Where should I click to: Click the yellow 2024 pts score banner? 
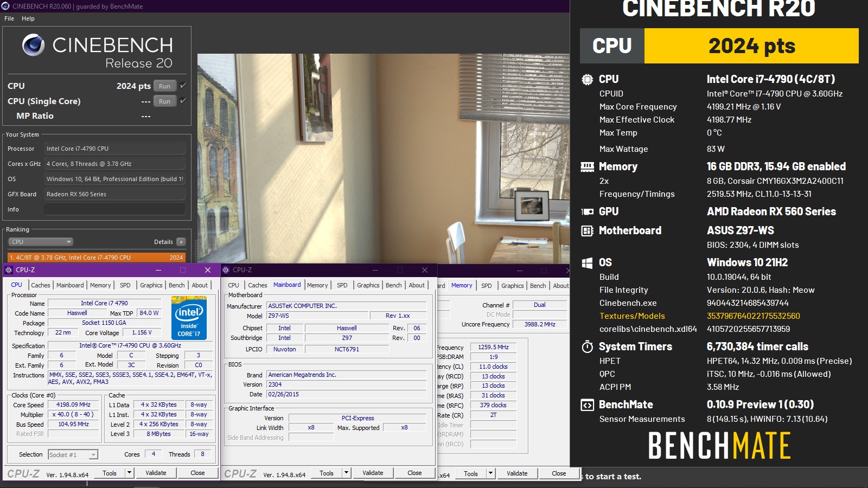tap(751, 46)
